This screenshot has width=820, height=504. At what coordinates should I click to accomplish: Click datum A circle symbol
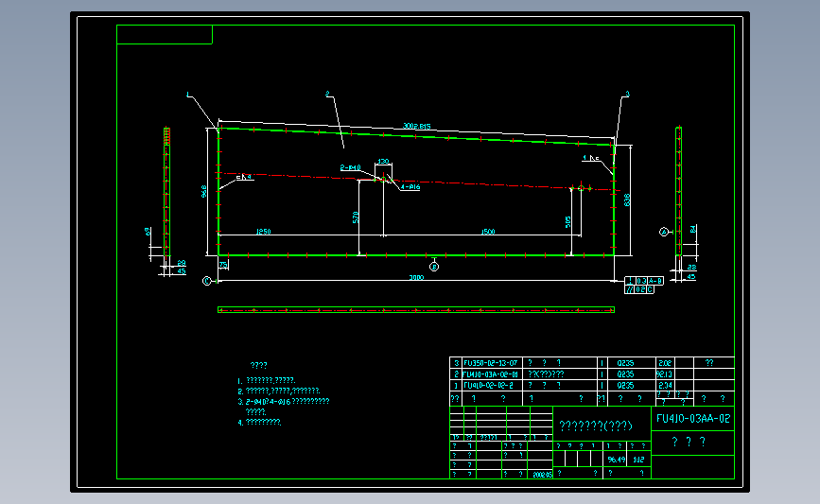[x=664, y=232]
